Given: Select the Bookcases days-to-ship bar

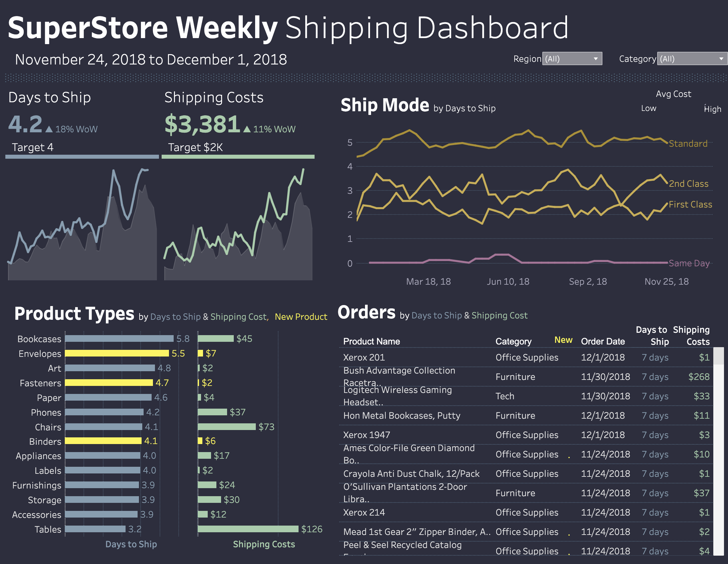Looking at the screenshot, I should [119, 338].
